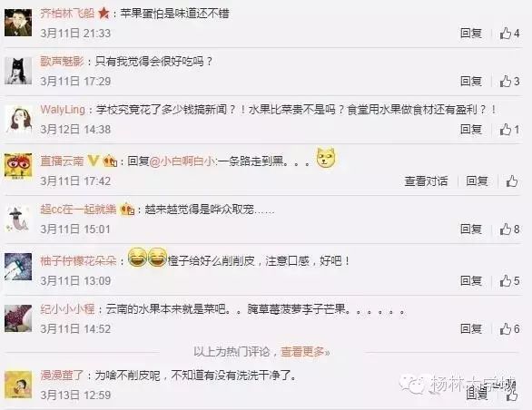
Task: Like the 只有我觉得会很好吃吗 comment
Action: coord(509,82)
